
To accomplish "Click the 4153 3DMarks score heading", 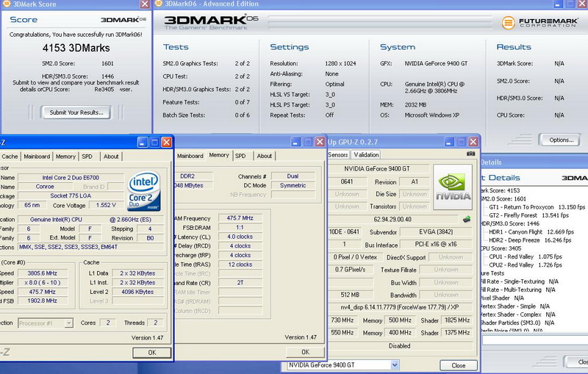I will 76,48.
